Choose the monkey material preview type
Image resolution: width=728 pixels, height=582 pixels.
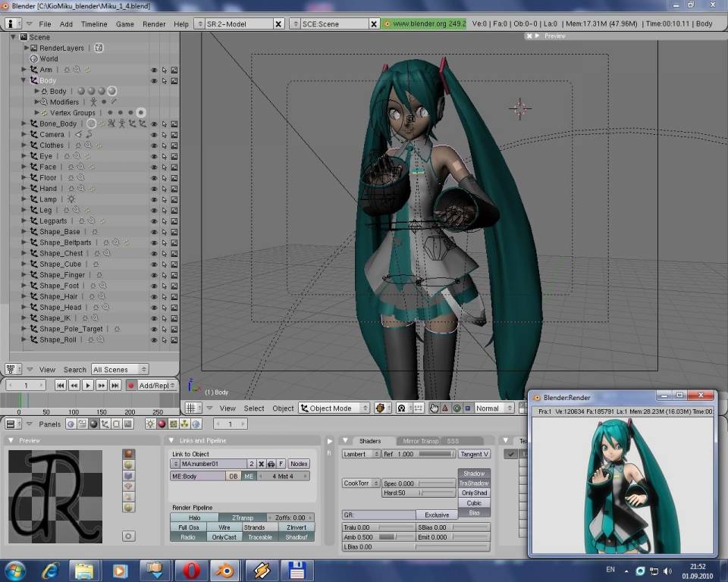coord(129,486)
